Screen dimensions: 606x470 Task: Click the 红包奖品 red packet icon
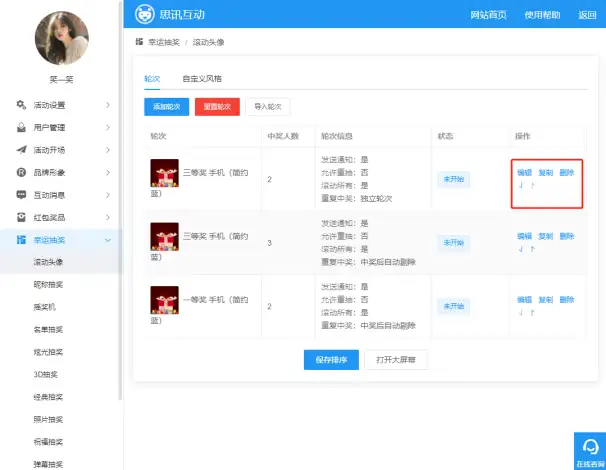pos(21,217)
